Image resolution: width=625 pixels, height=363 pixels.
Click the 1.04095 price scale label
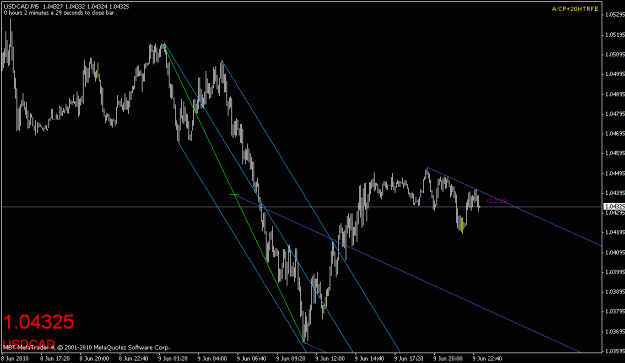pos(614,252)
